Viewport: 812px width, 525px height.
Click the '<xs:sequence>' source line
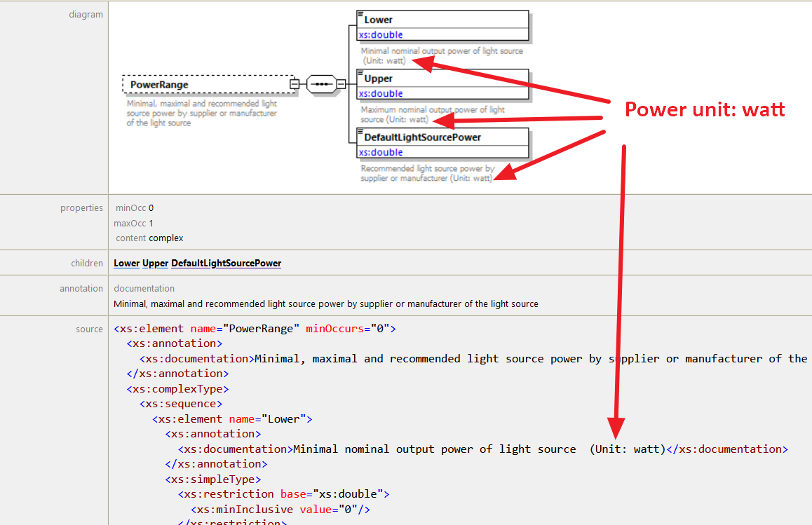pyautogui.click(x=181, y=404)
